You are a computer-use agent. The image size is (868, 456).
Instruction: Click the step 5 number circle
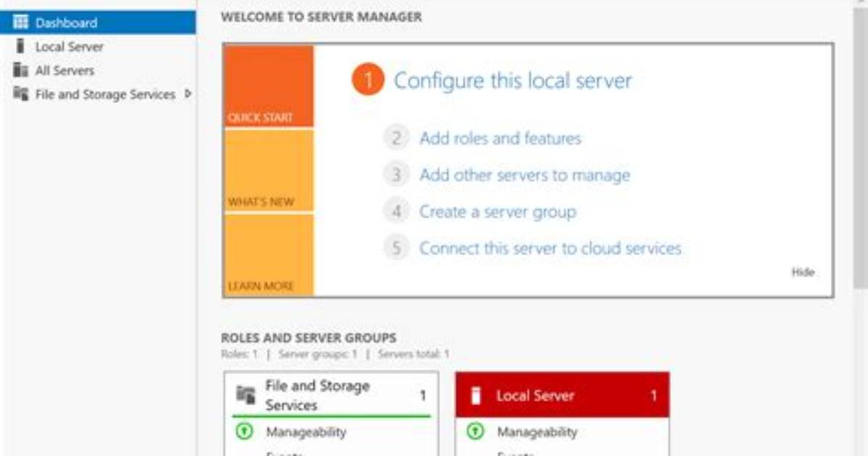396,248
